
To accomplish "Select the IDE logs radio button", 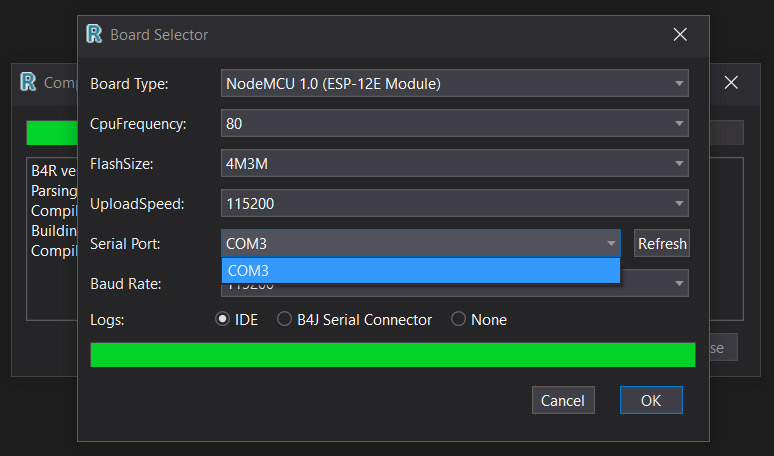I will (223, 320).
